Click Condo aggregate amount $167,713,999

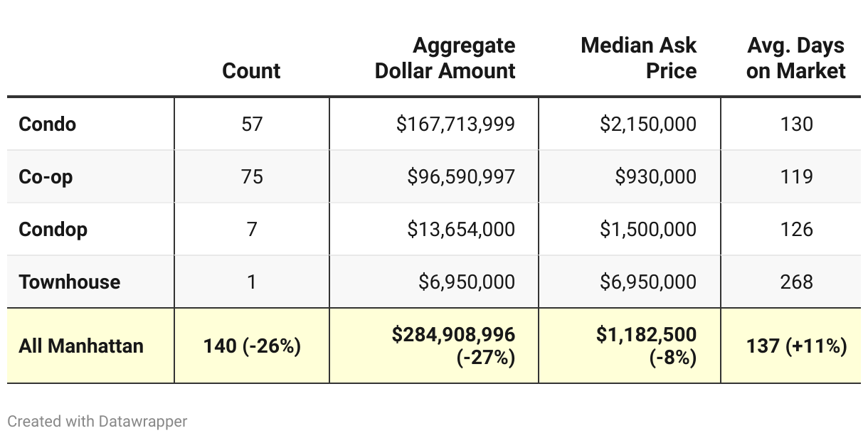(x=455, y=124)
